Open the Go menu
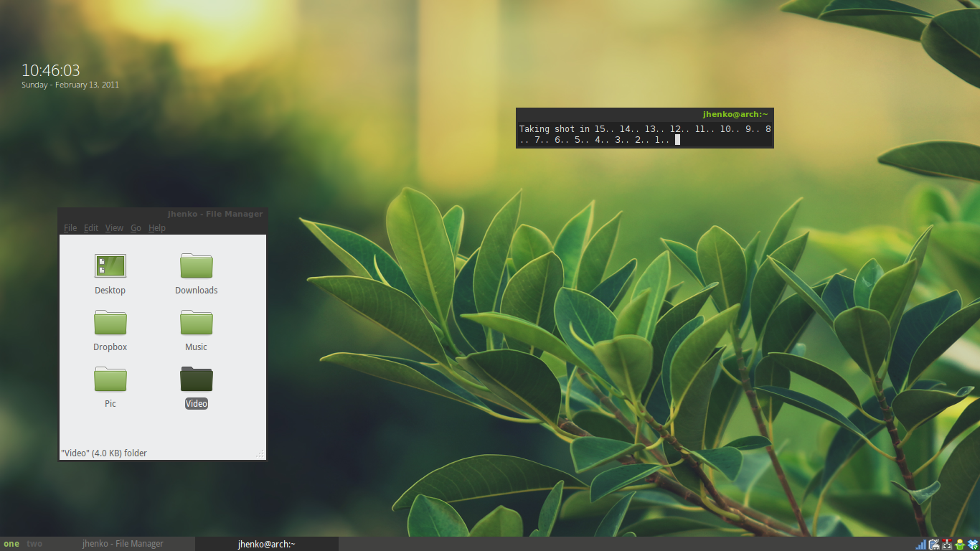Image resolution: width=980 pixels, height=551 pixels. 136,228
